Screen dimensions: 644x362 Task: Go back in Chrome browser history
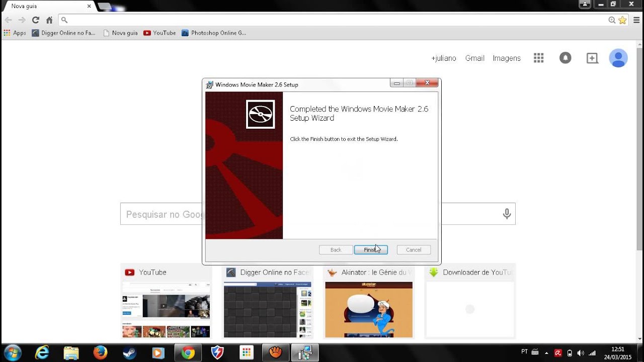8,20
